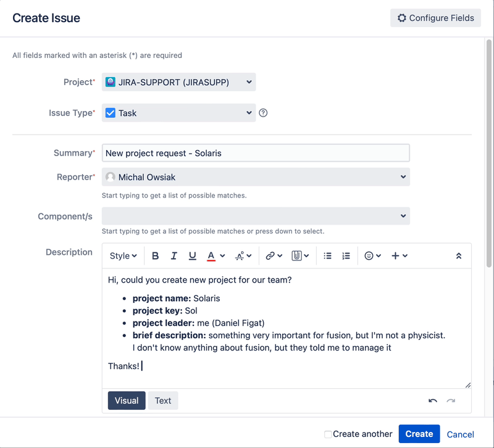Screen dimensions: 494x448
Task: Open the Issue Type dropdown showing Task
Action: 178,113
